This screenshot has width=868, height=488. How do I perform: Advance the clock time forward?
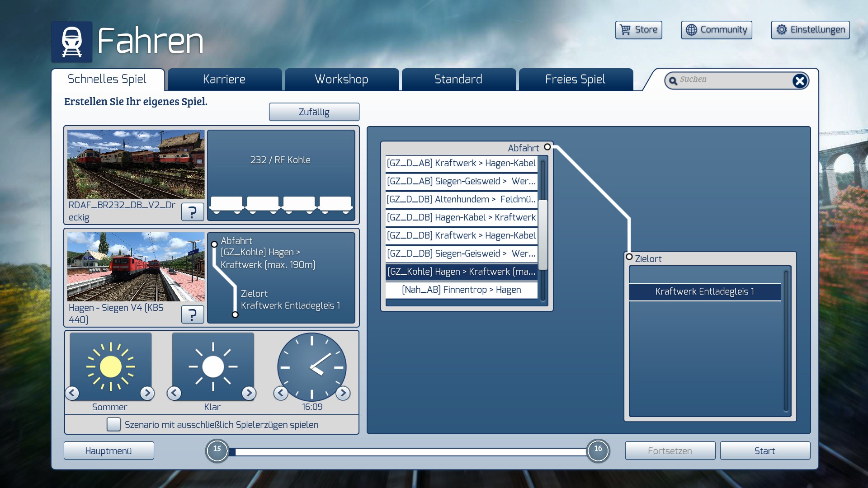point(343,393)
